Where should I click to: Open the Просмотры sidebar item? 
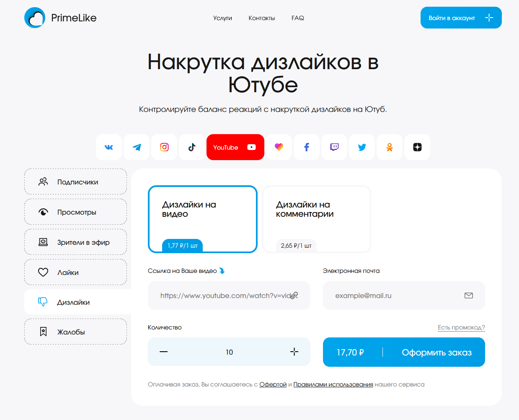75,212
